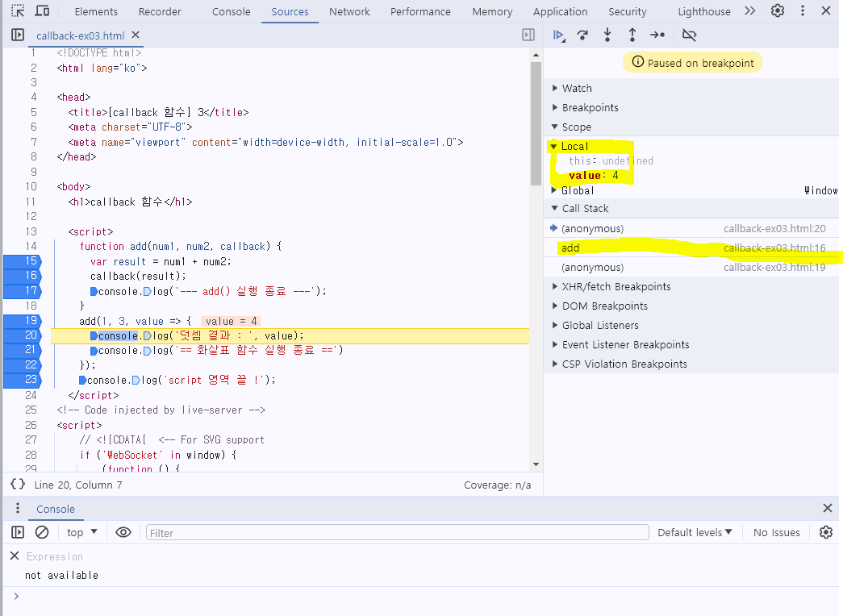Toggle the device toolbar icon
Image resolution: width=843 pixels, height=616 pixels.
[42, 10]
